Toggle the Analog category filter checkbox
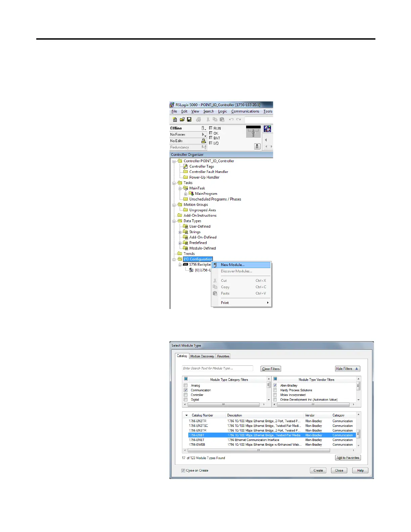Image resolution: width=411 pixels, height=532 pixels. pyautogui.click(x=185, y=386)
